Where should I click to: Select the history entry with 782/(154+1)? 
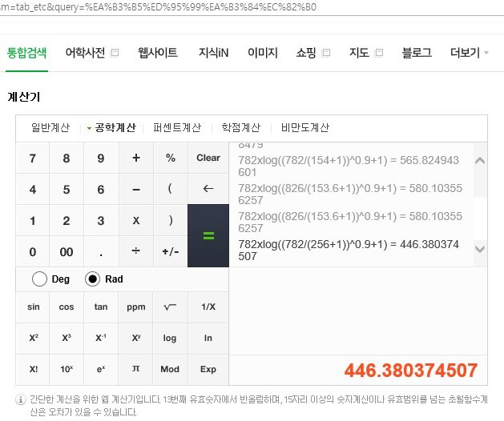(x=349, y=166)
